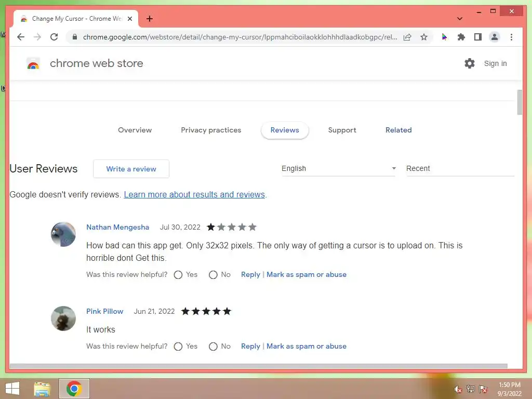This screenshot has width=532, height=399.
Task: View site information via the lock icon
Action: tap(75, 37)
